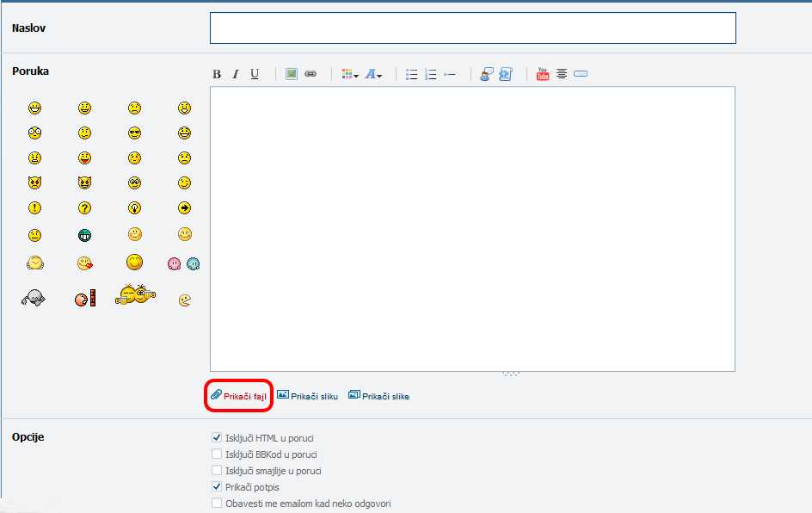This screenshot has height=513, width=812.
Task: Click the Prikači fajl link
Action: click(x=239, y=396)
